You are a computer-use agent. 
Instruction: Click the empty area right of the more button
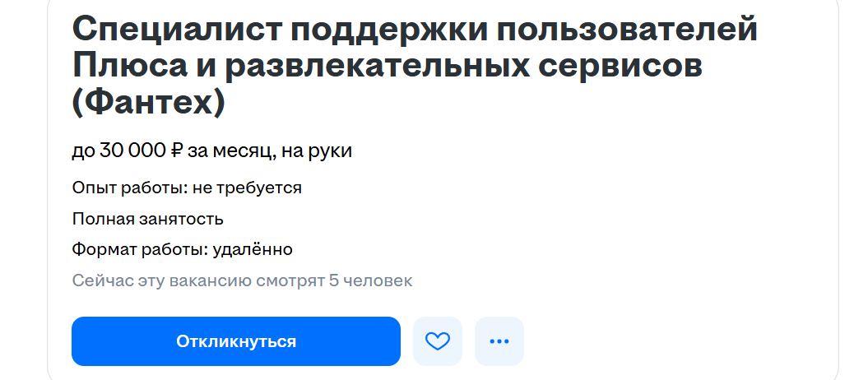point(675,341)
